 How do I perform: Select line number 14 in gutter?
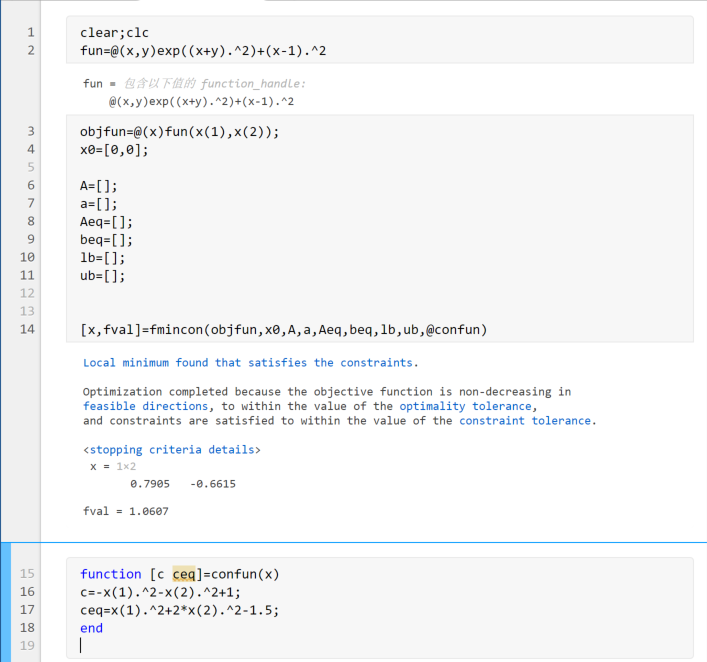click(x=27, y=329)
